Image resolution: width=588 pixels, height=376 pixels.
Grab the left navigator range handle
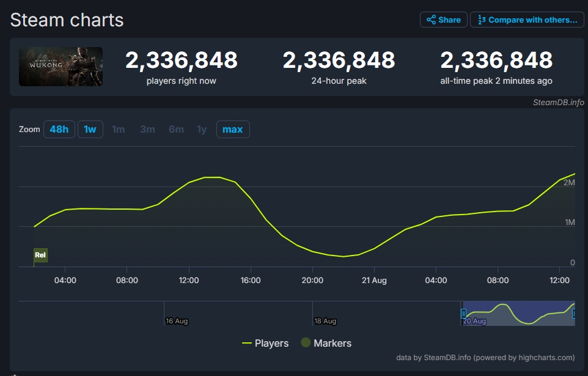pyautogui.click(x=463, y=313)
